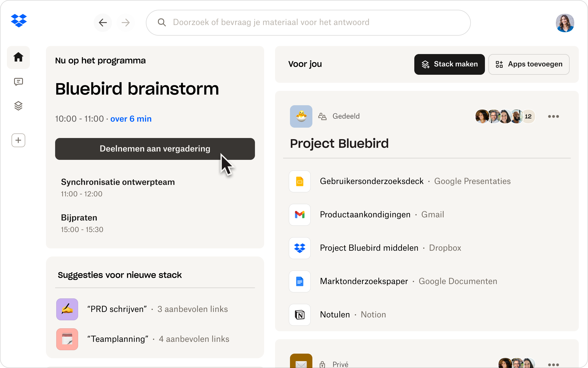Click the Google Docs icon for Marktonderzoekspaper
This screenshot has width=588, height=368.
point(300,281)
